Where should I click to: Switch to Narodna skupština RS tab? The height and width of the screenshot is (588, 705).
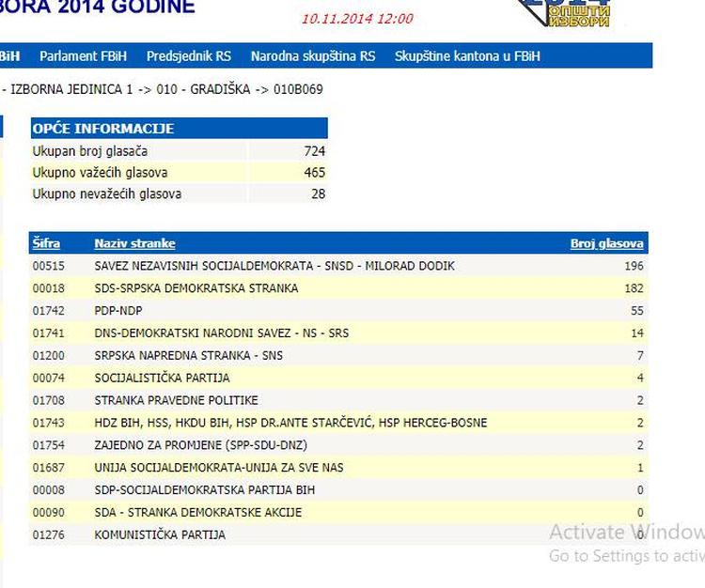pyautogui.click(x=313, y=56)
